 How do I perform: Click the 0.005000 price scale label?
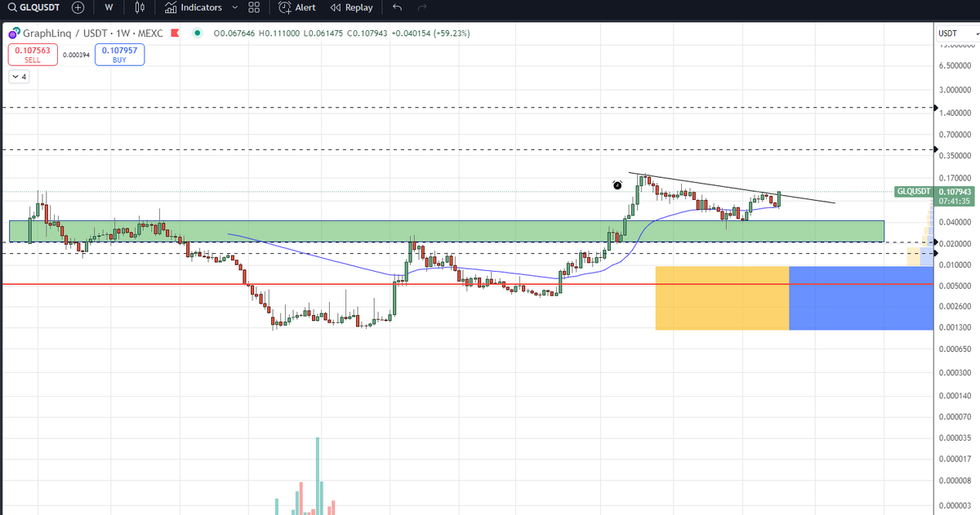(955, 286)
